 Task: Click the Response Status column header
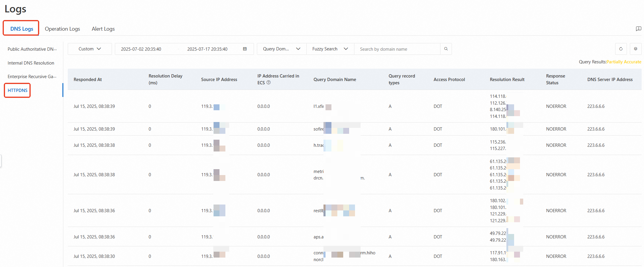tap(556, 79)
